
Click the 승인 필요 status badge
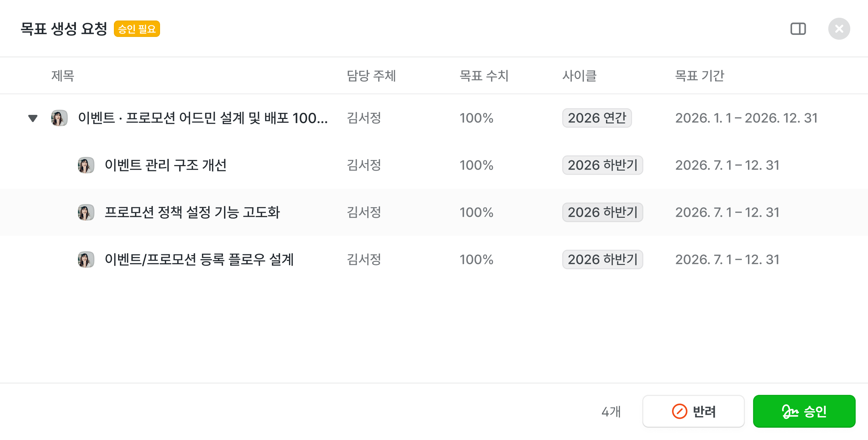[x=137, y=29]
